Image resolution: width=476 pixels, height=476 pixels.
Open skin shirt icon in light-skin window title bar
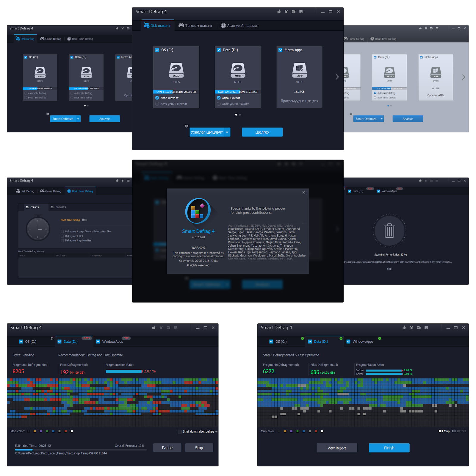click(426, 28)
